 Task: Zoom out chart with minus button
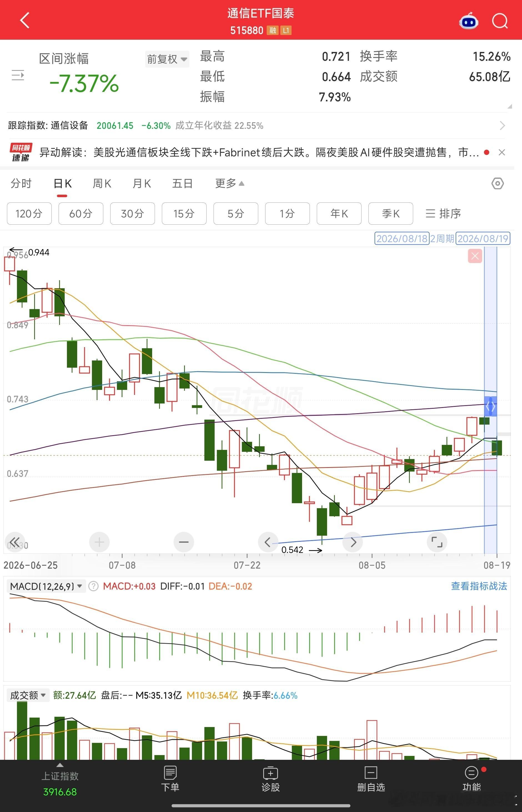184,542
